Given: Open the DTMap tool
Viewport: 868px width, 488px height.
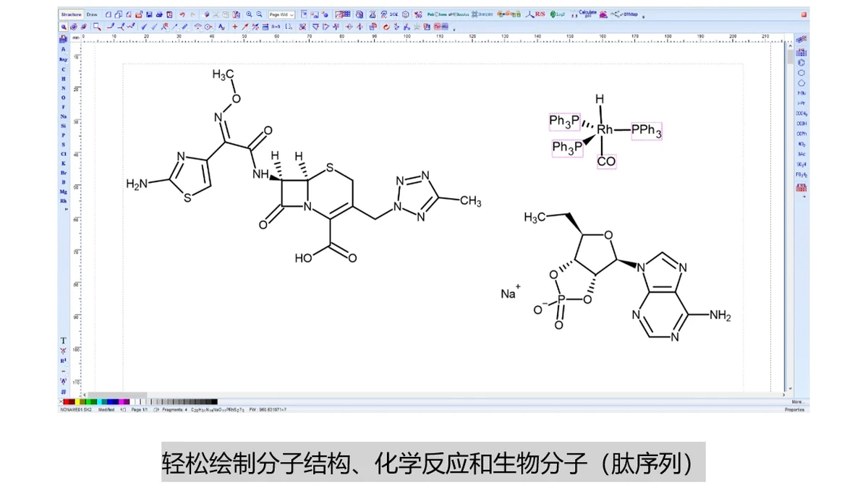Looking at the screenshot, I should tap(624, 14).
